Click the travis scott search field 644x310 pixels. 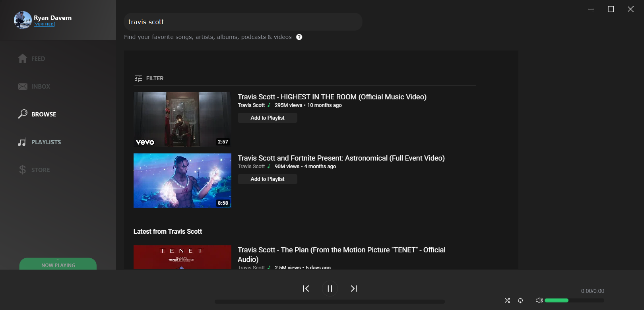coord(243,22)
